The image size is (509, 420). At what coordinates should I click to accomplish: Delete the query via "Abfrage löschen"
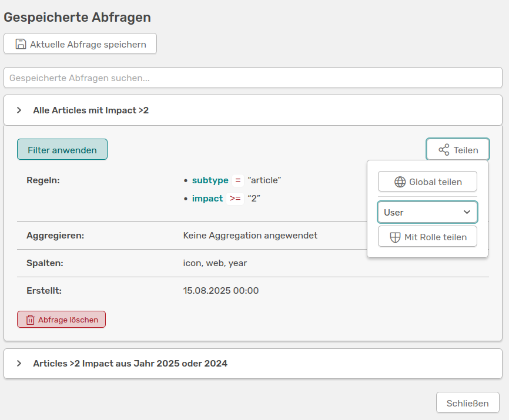(x=61, y=319)
